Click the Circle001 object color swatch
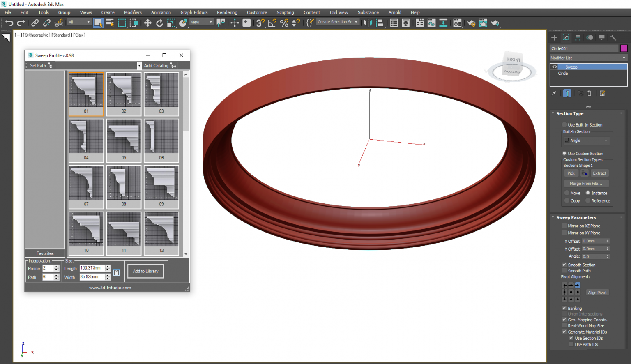Viewport: 631px width, 364px height. pyautogui.click(x=624, y=48)
